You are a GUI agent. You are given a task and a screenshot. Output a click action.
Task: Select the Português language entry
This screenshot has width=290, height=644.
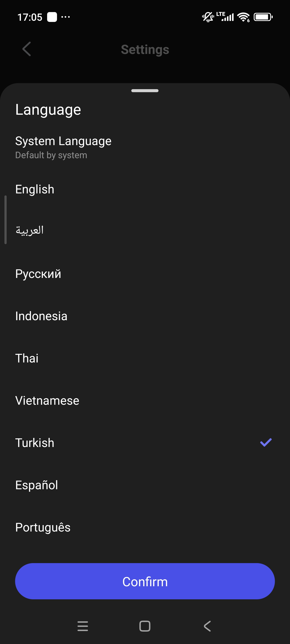tap(43, 527)
